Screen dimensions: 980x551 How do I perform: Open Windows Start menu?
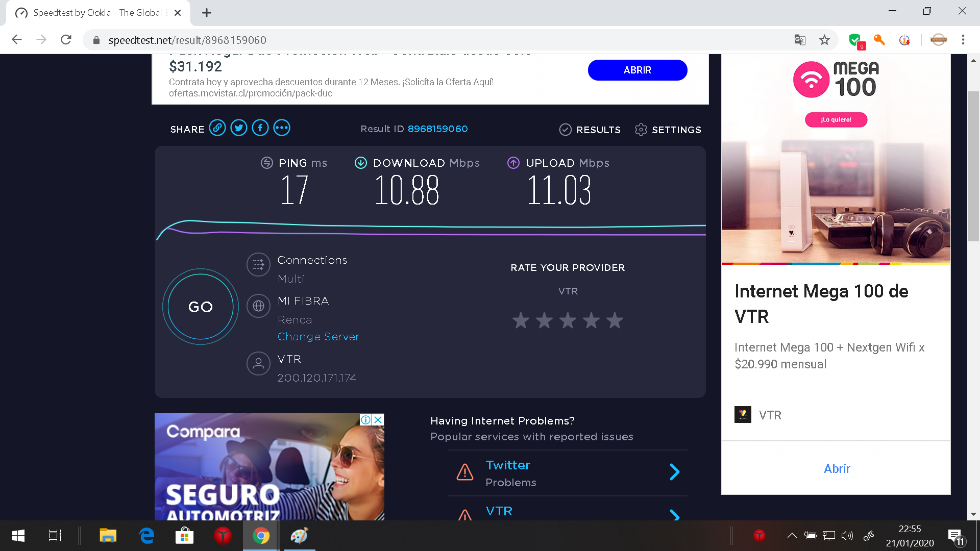pyautogui.click(x=18, y=536)
